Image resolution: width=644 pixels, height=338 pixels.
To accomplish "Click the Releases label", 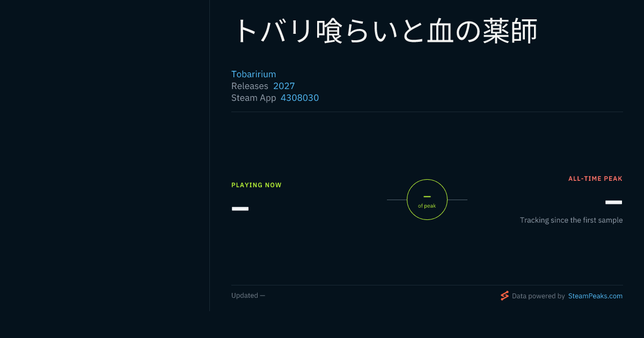I will [250, 86].
